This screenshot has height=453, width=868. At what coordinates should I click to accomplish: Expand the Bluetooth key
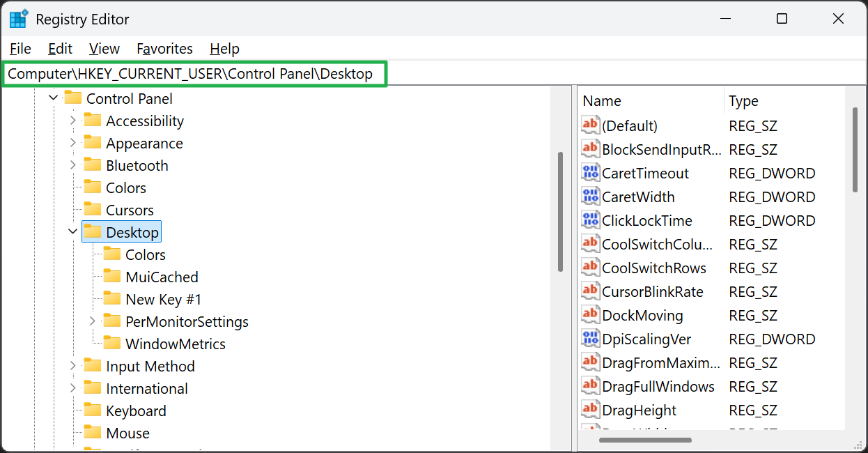tap(73, 165)
